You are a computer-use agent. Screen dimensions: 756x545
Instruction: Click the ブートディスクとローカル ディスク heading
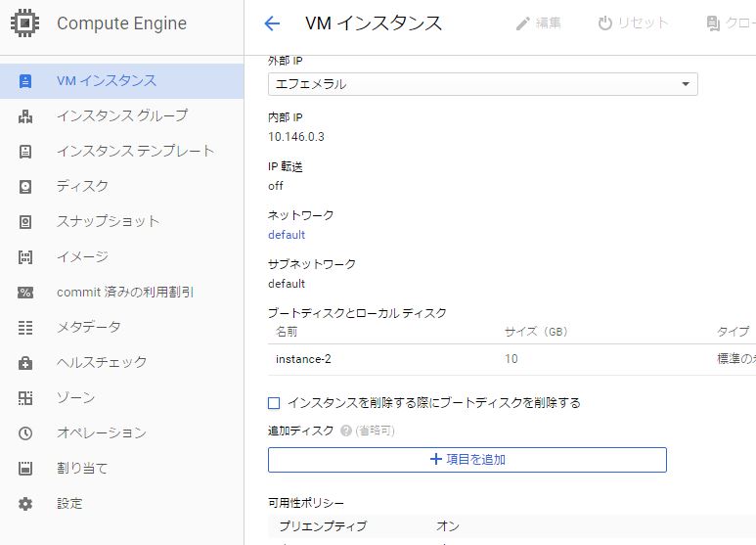tap(357, 313)
